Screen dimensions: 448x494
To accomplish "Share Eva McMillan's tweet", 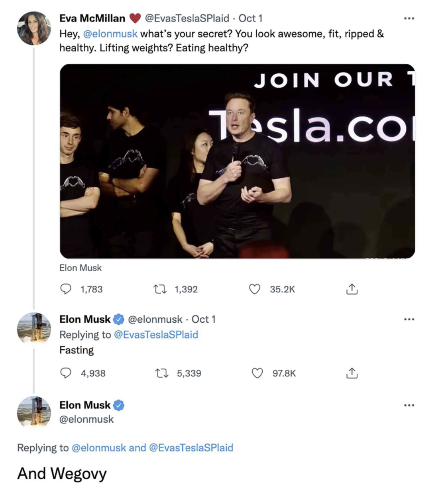I will pos(352,289).
